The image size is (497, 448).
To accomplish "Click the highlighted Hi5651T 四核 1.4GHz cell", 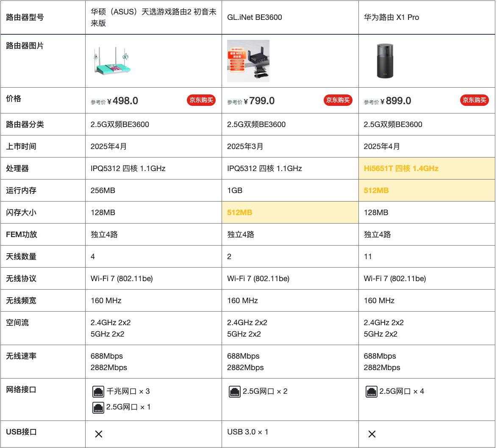I will click(427, 168).
